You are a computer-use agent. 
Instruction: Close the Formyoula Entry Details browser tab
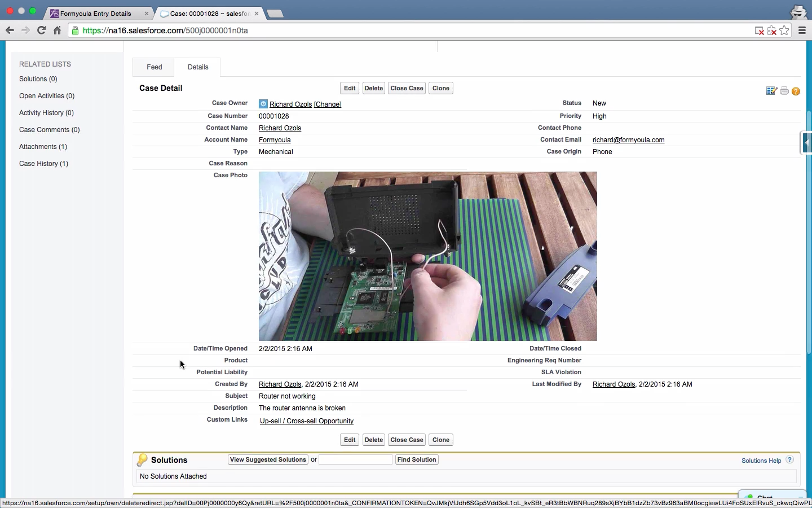147,14
